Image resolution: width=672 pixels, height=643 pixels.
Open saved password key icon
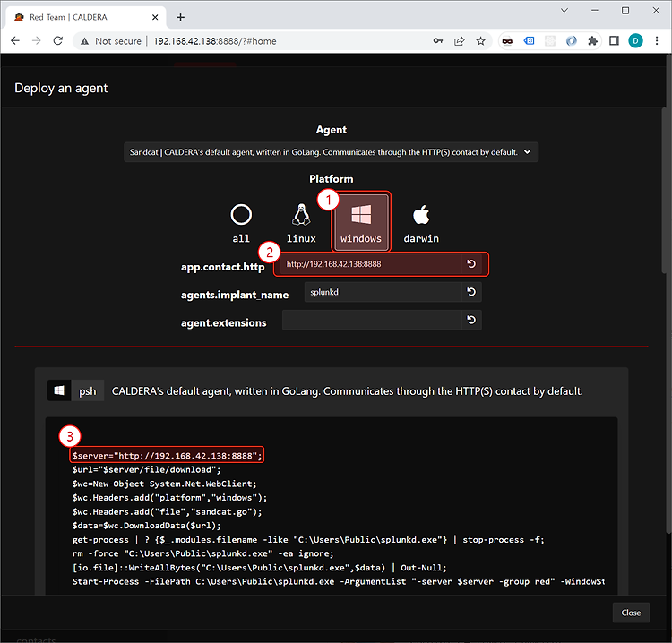[x=437, y=40]
